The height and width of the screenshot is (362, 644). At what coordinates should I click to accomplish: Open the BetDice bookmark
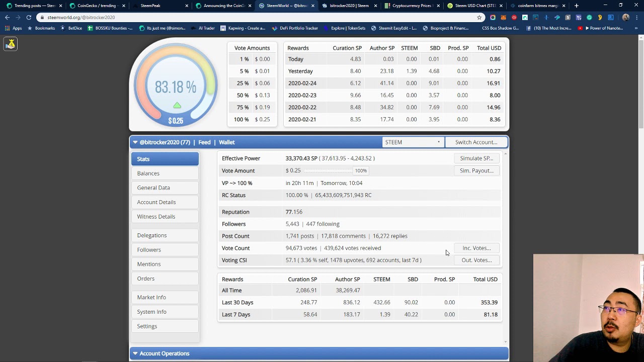point(72,28)
